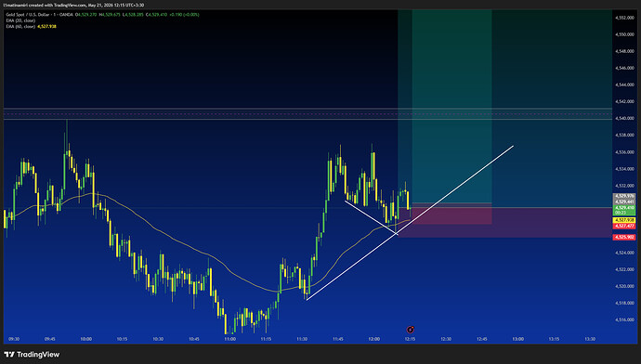Select the bright green long position profit zone
This screenshot has width=641, height=364.
(x=451, y=106)
